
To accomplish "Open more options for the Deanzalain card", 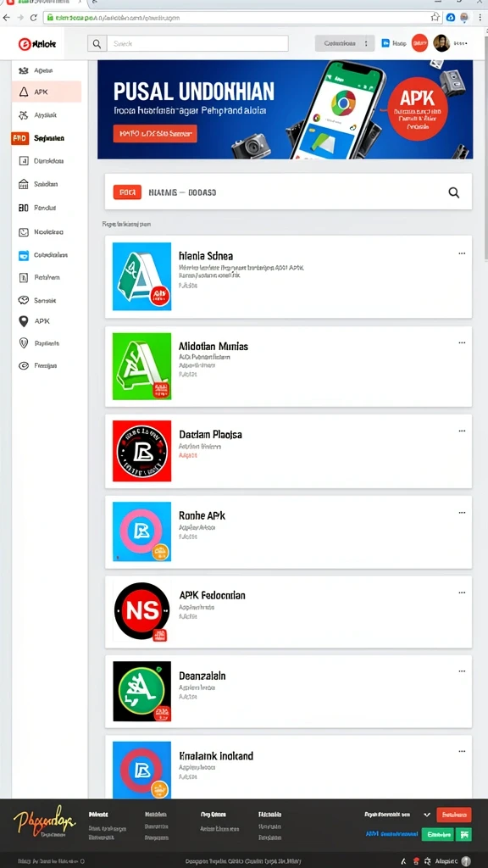I will (462, 671).
